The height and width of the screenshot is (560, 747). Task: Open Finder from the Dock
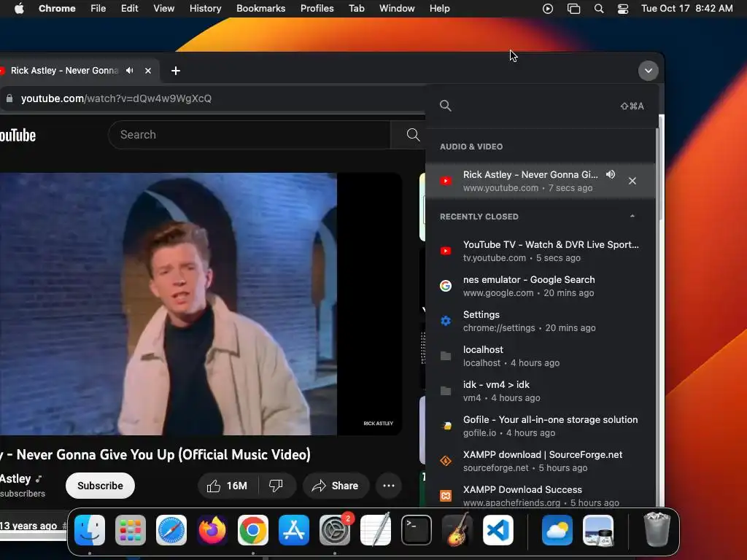(x=90, y=530)
